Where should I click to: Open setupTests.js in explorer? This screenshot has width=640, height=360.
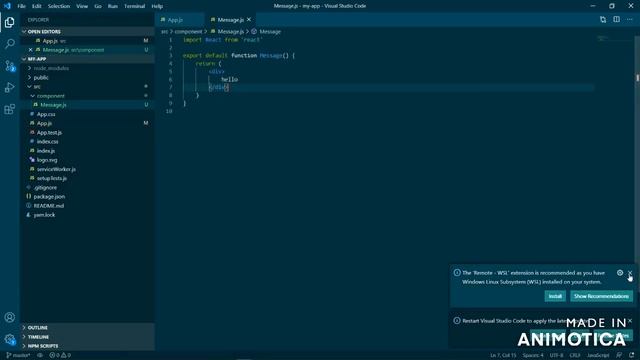pyautogui.click(x=51, y=178)
